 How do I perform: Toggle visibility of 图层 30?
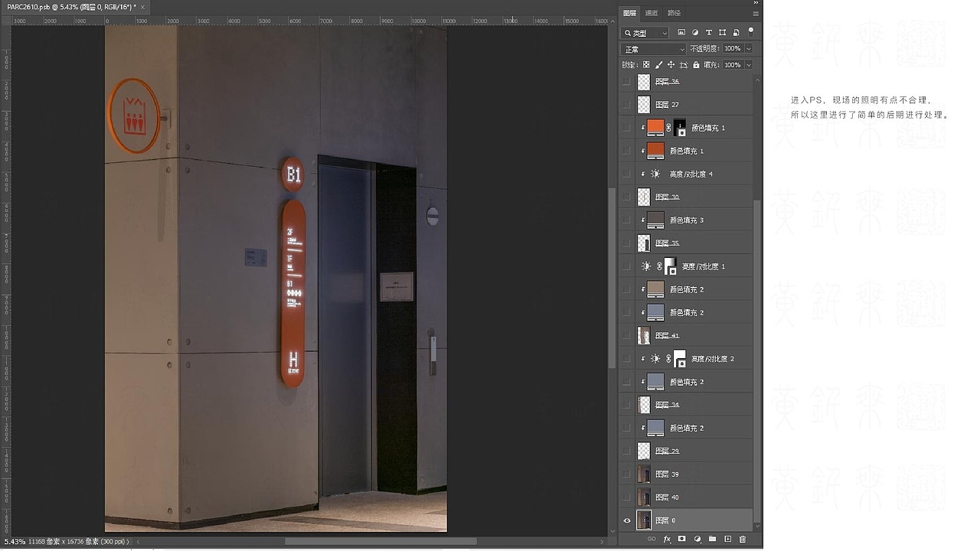pos(627,197)
